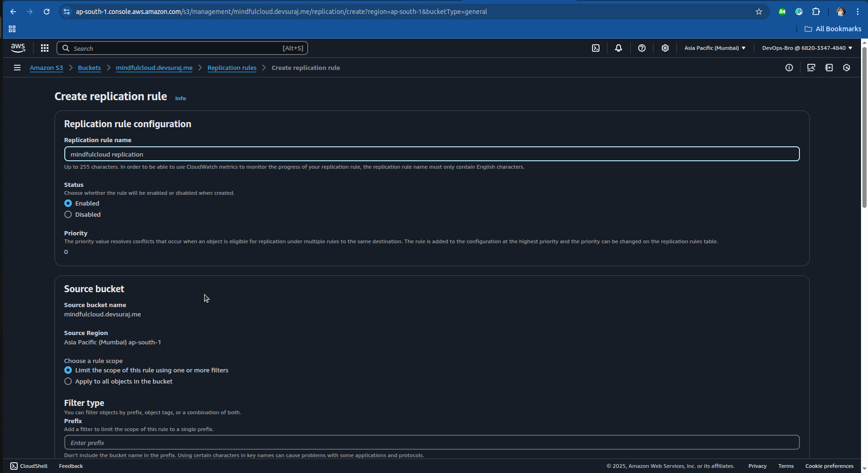Open the Chrome three-dot menu

tap(858, 12)
